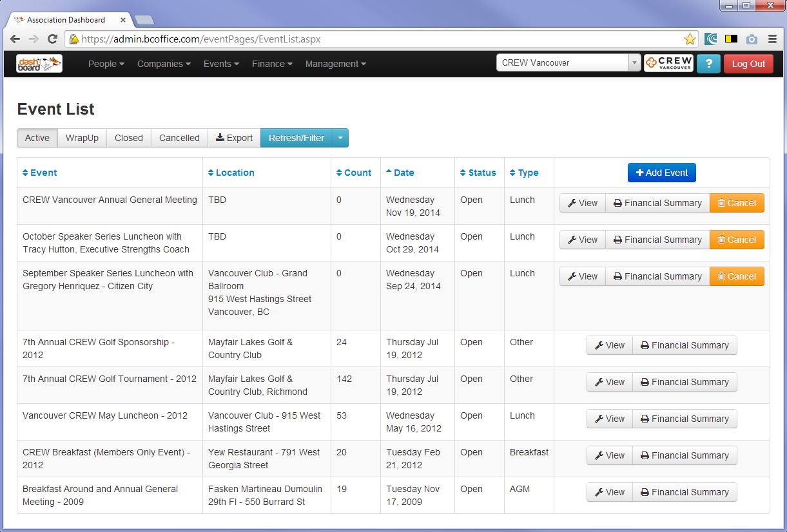Click the "Event List" page heading
787x532 pixels.
[56, 109]
